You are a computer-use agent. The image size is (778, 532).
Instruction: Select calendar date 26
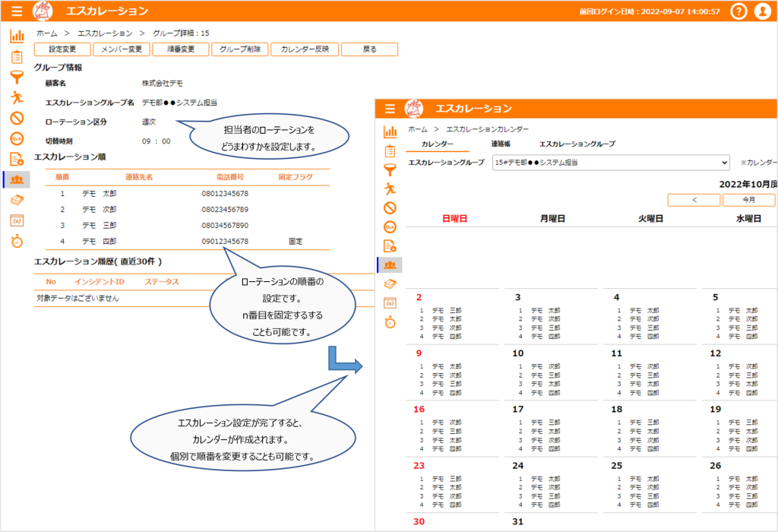coord(716,465)
